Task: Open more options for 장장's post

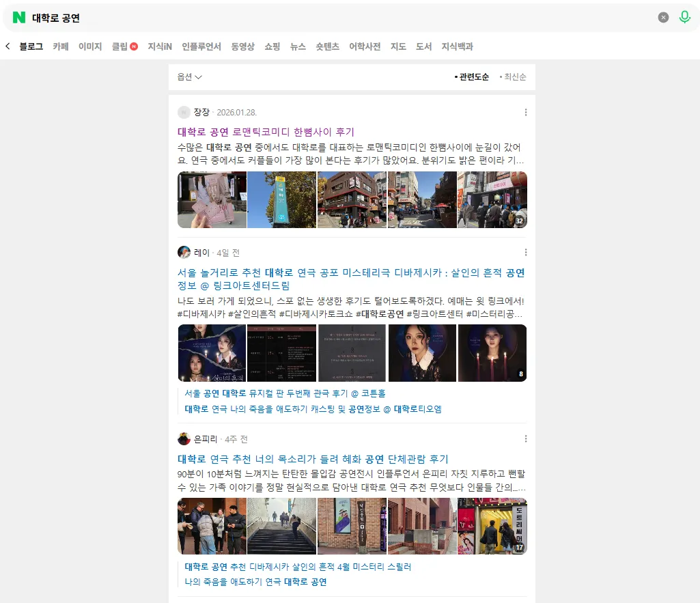Action: [525, 113]
